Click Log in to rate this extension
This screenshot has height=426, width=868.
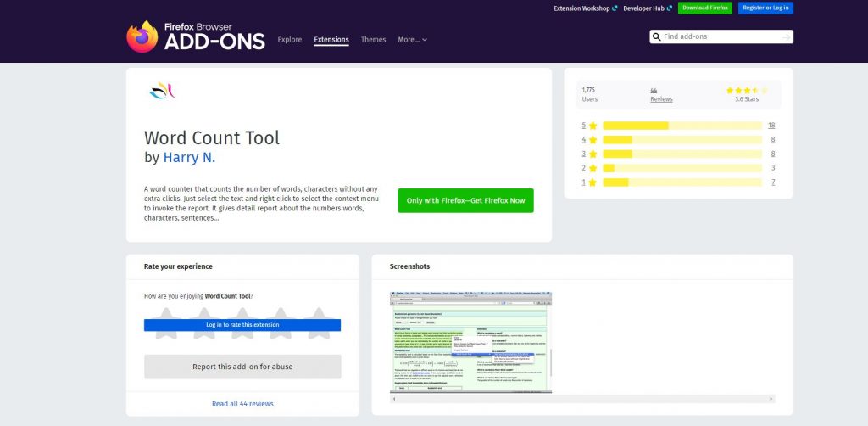[242, 325]
